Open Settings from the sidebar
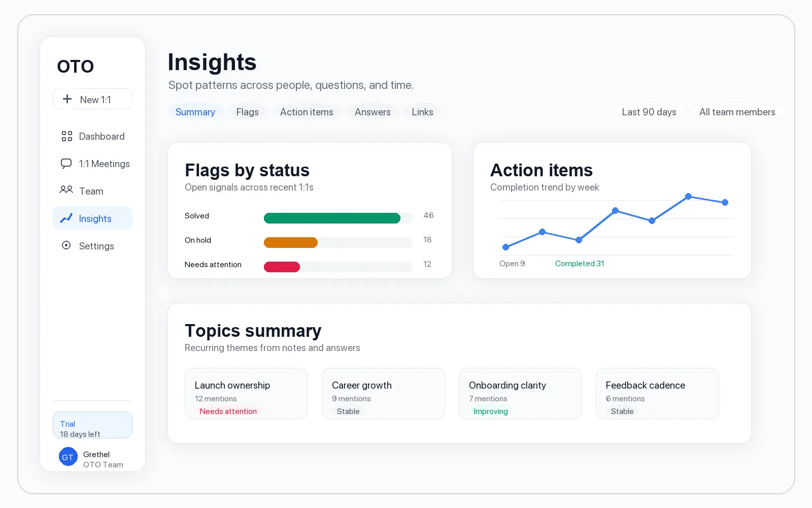 92,246
